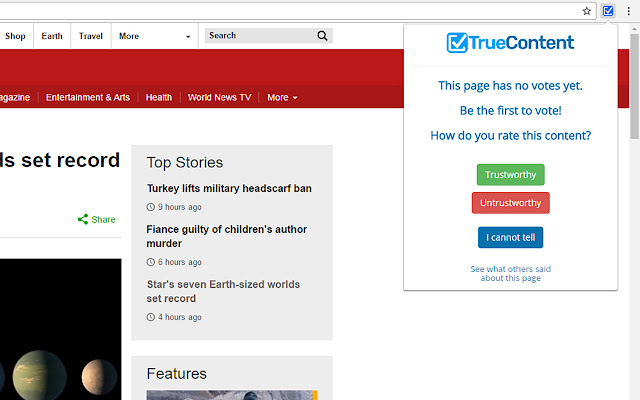This screenshot has height=400, width=640.
Task: Open the Shop navigation item
Action: click(x=16, y=36)
